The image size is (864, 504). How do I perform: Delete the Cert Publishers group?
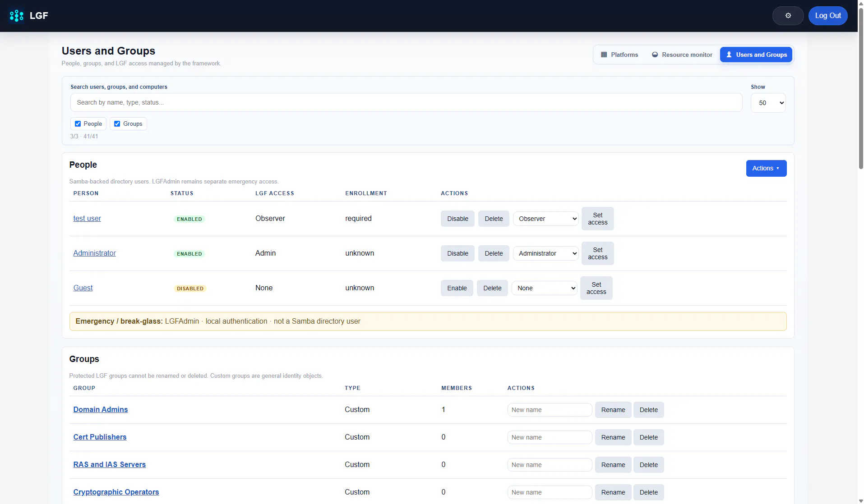point(649,437)
